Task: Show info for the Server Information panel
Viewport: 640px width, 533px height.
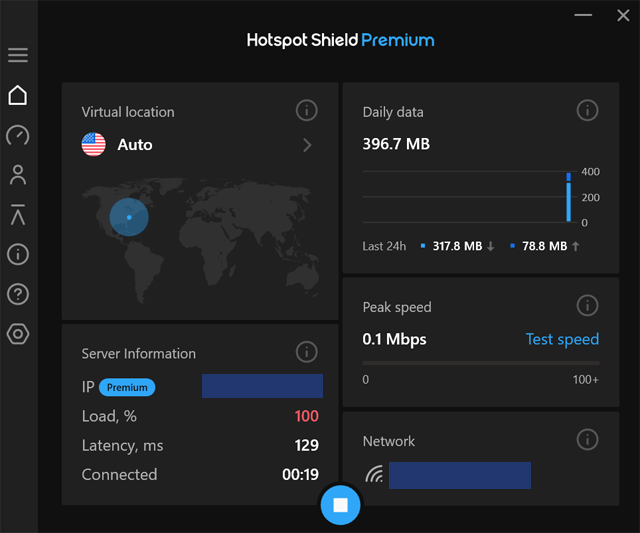Action: pos(307,352)
